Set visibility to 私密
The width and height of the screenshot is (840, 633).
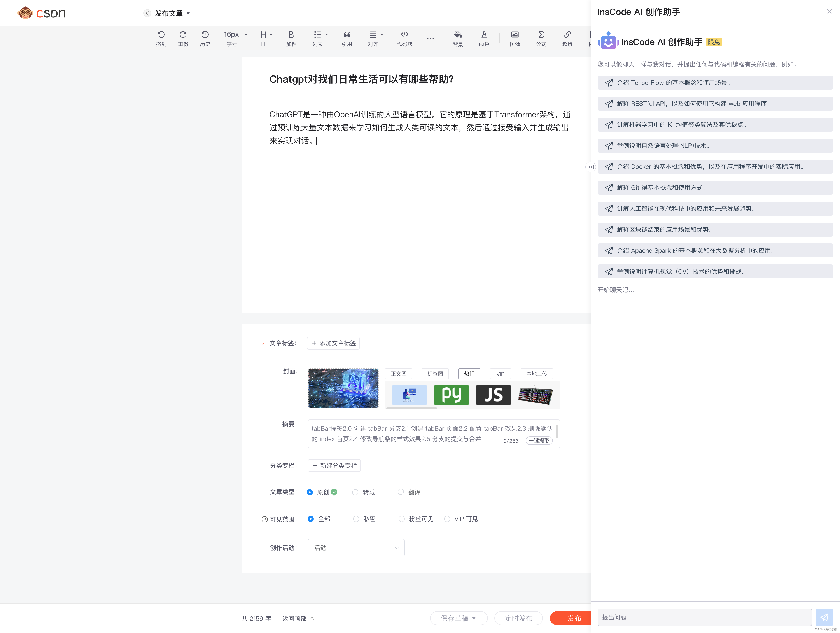pos(356,519)
